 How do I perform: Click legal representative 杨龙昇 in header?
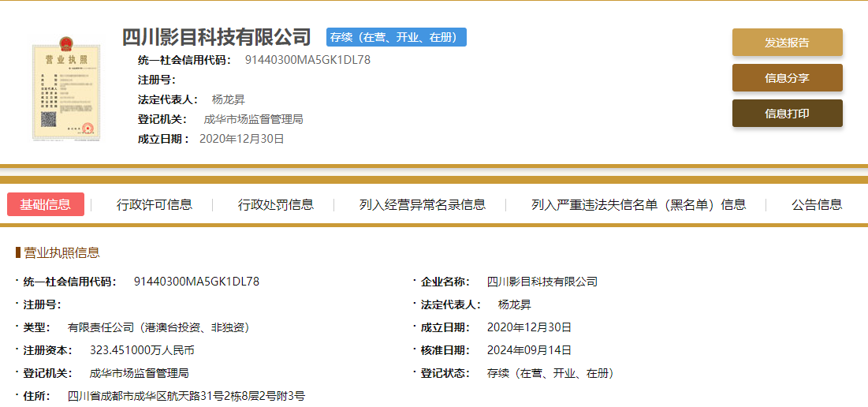[x=228, y=99]
